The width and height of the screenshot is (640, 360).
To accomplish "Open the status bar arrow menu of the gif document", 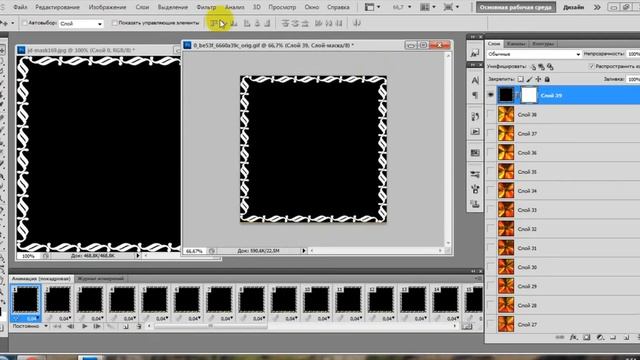I will pos(304,251).
